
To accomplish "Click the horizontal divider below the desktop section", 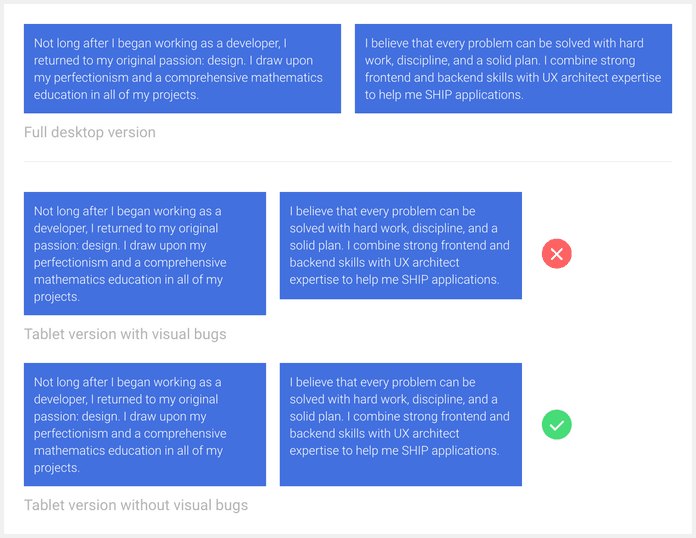I will click(x=348, y=162).
